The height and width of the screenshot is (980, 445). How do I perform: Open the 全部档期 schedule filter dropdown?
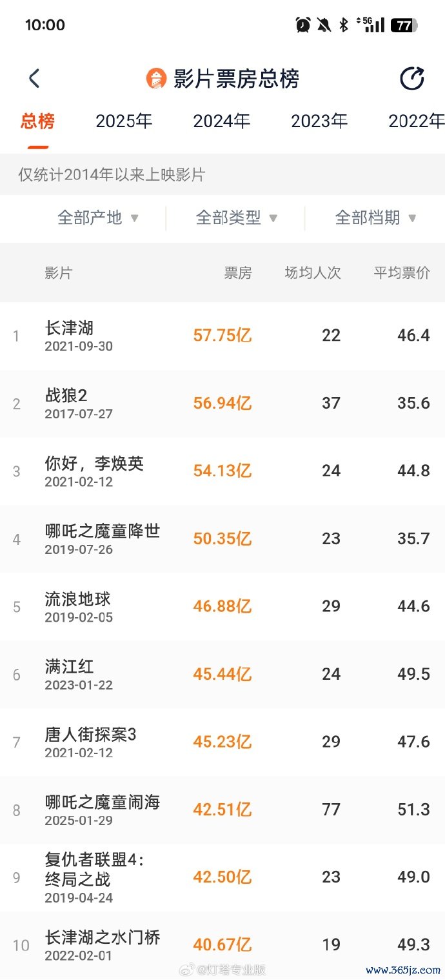point(375,218)
